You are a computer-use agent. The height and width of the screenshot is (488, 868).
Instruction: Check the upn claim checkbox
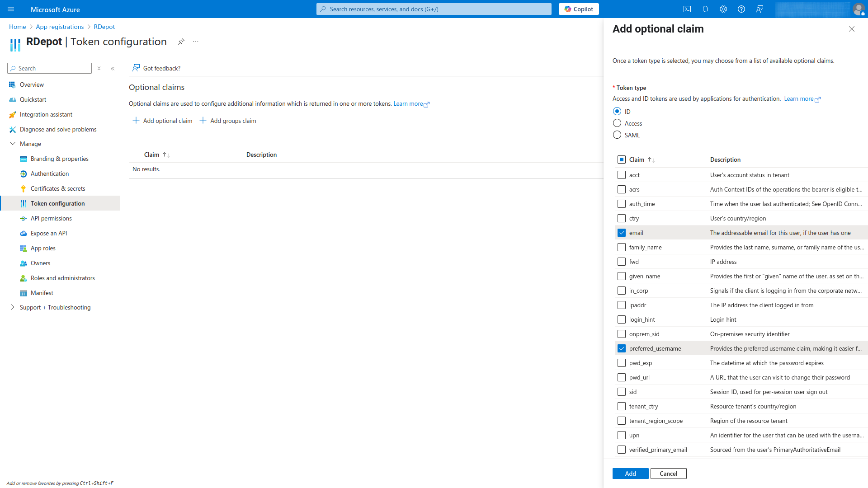click(622, 435)
